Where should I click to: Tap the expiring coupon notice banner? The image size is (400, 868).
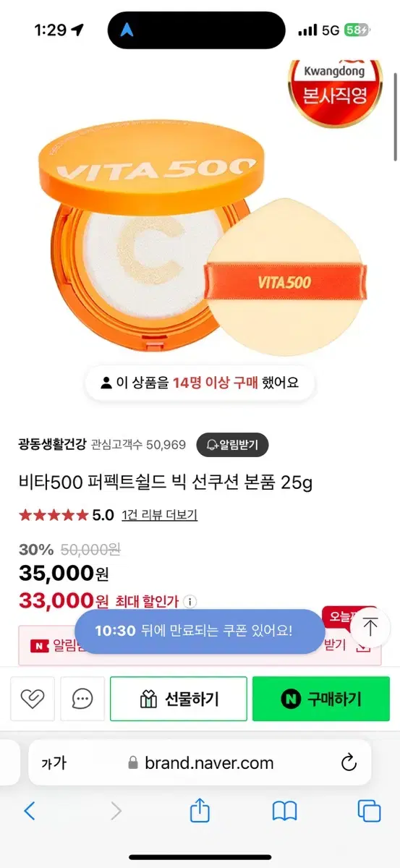200,631
